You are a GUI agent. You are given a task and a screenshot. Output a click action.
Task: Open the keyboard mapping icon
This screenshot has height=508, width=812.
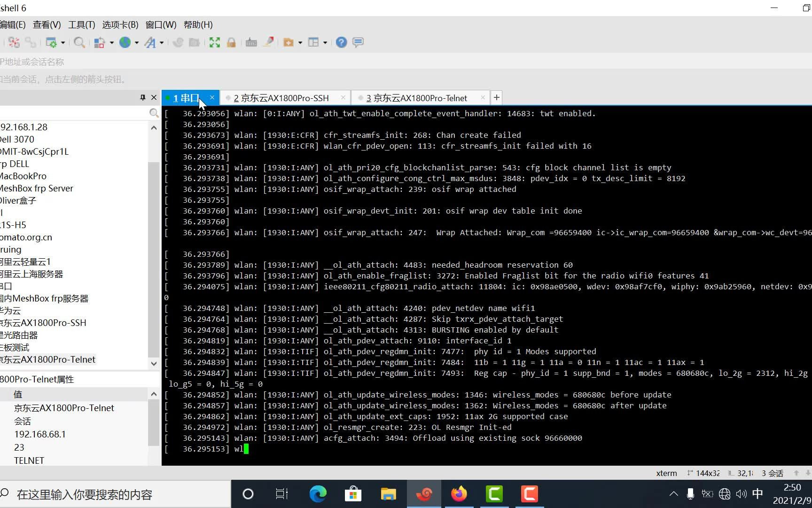251,42
